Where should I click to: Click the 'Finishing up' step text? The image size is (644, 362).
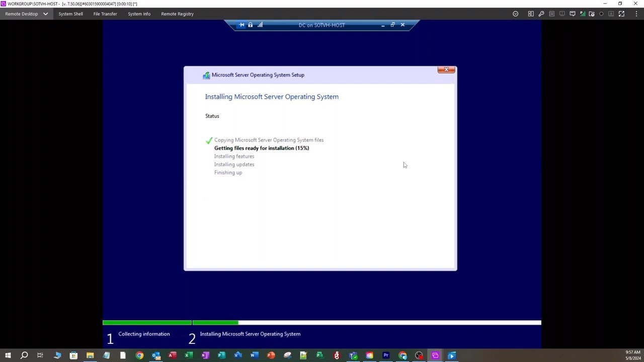pyautogui.click(x=228, y=172)
